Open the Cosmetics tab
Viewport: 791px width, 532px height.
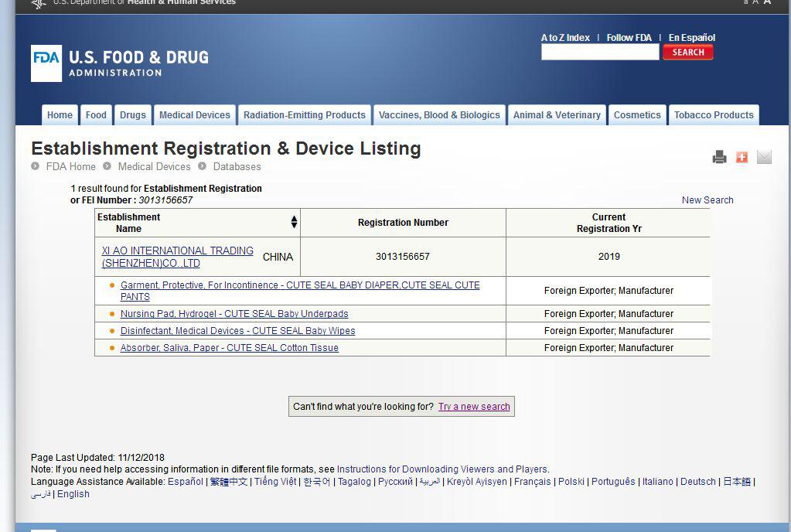click(x=637, y=115)
